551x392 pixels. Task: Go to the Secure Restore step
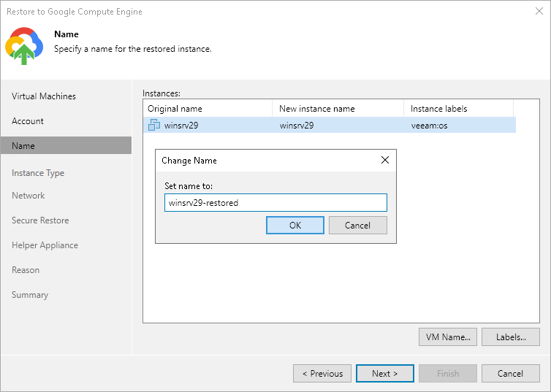click(40, 220)
